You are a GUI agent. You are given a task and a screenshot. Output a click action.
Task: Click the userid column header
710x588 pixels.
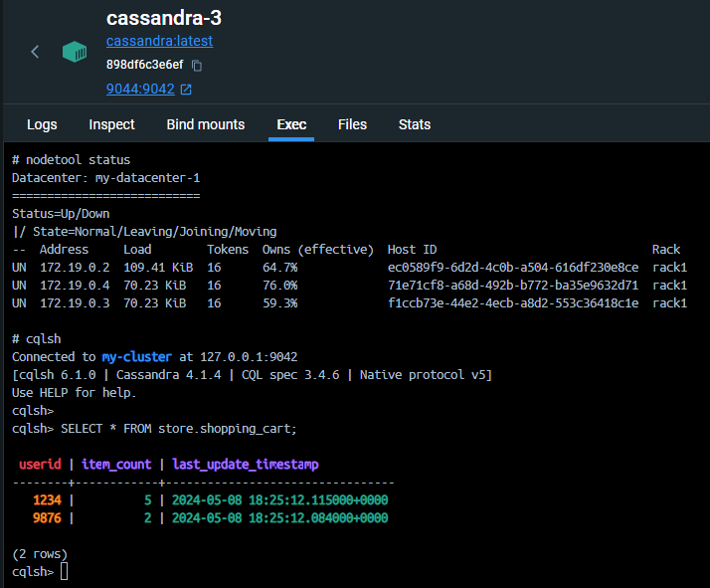40,465
